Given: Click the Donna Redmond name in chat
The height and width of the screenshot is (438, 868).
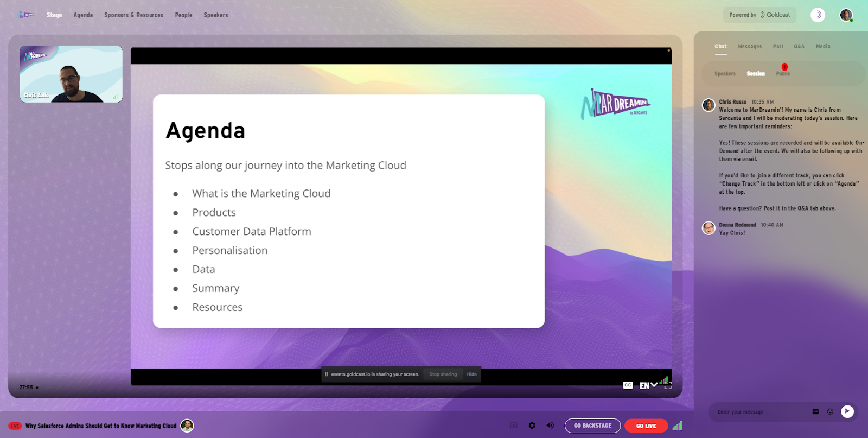Looking at the screenshot, I should [737, 225].
